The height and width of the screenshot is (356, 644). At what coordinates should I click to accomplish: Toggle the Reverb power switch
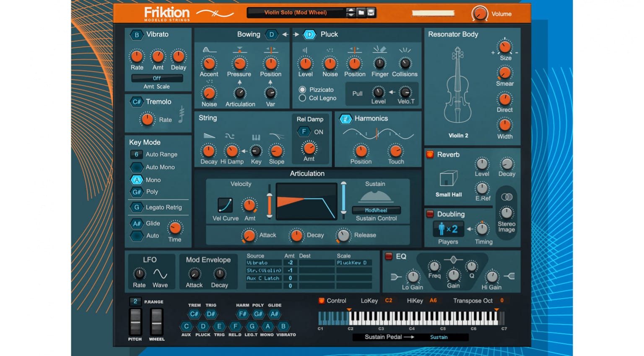pyautogui.click(x=430, y=154)
